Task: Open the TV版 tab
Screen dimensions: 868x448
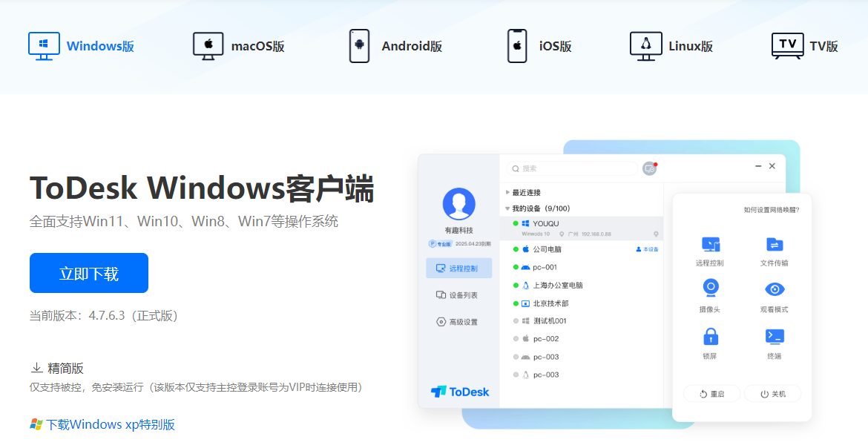Action: tap(804, 46)
